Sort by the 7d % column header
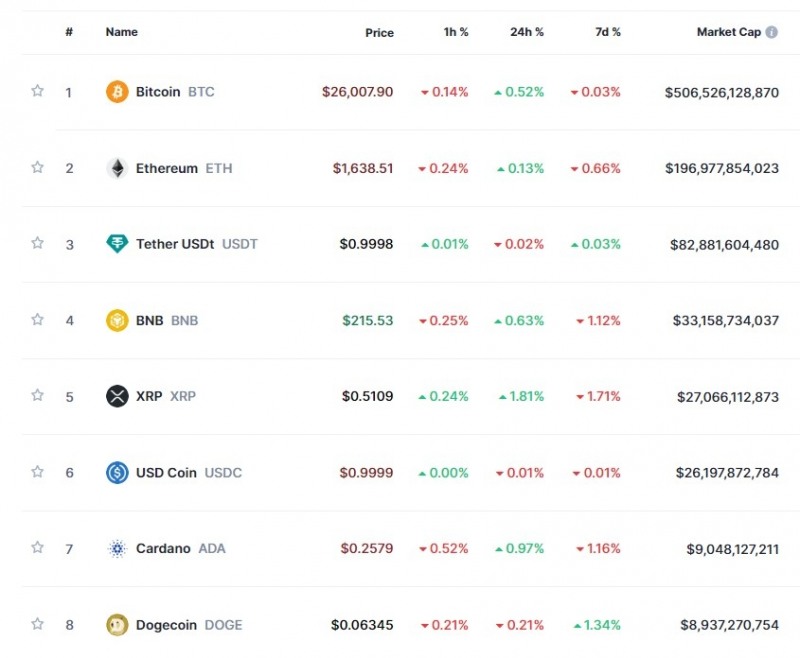 point(607,32)
